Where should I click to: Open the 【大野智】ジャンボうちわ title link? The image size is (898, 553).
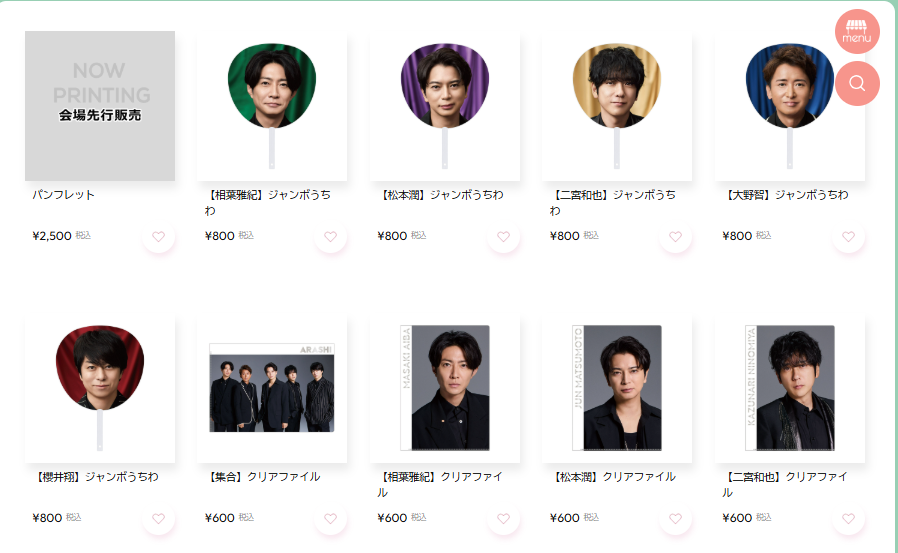pos(785,195)
